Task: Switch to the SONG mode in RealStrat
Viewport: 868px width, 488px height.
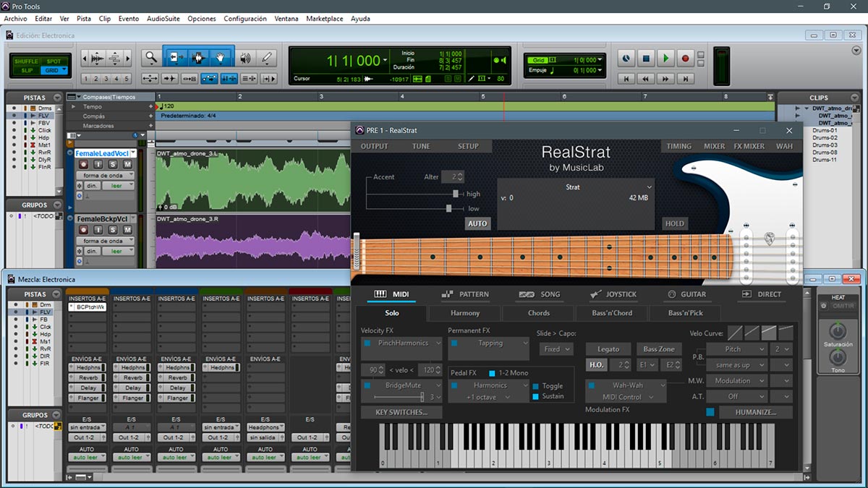Action: (540, 294)
